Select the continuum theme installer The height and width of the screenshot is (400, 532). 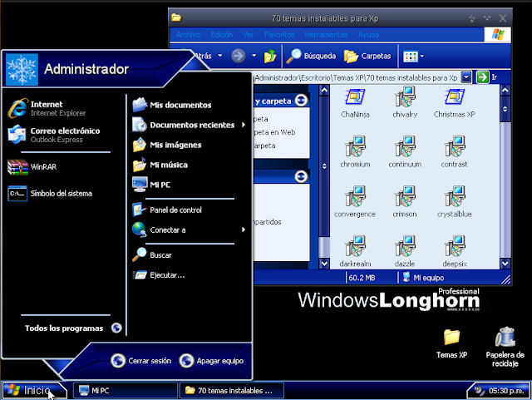click(405, 152)
